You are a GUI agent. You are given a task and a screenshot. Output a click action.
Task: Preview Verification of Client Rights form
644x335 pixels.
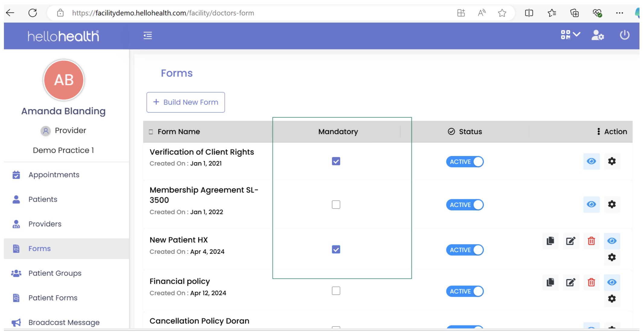point(591,161)
